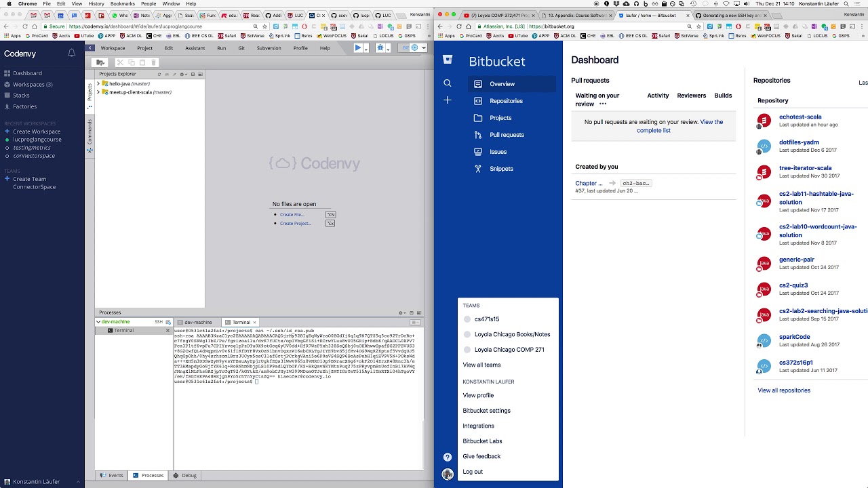
Task: Open the Repositories item in Bitbucket nav
Action: tap(506, 101)
